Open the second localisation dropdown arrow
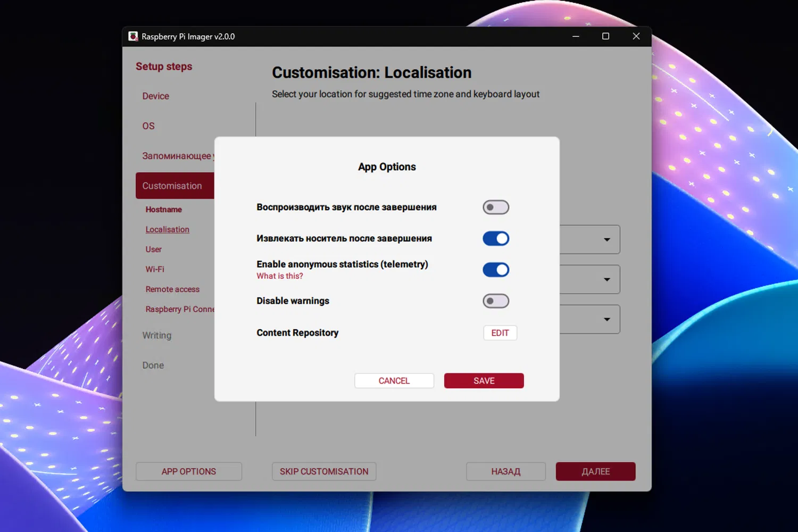 (x=606, y=279)
